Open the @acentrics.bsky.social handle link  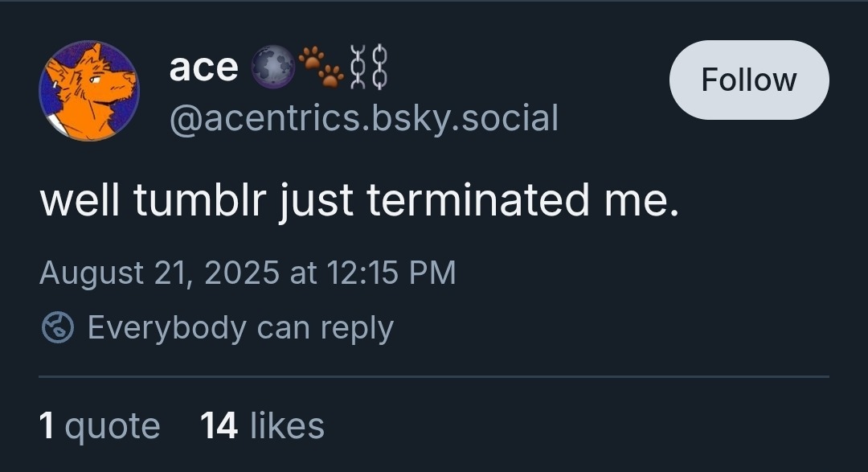click(363, 118)
